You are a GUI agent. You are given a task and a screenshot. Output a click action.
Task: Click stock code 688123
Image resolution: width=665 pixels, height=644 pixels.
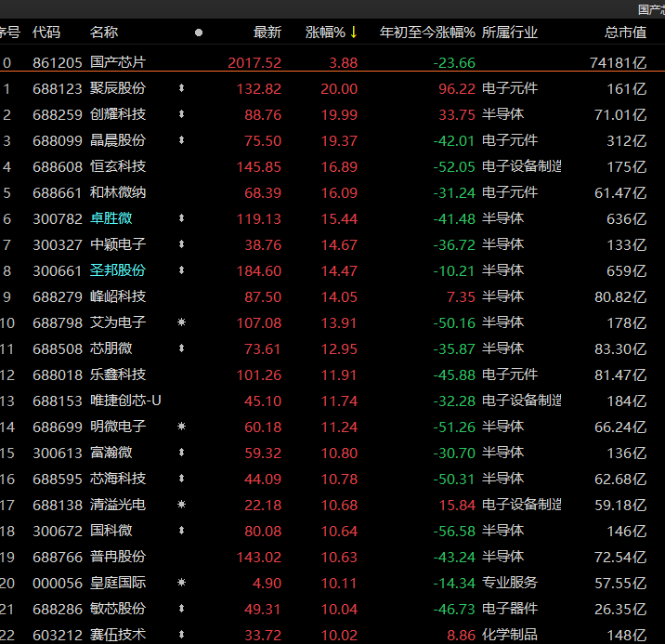(x=58, y=88)
